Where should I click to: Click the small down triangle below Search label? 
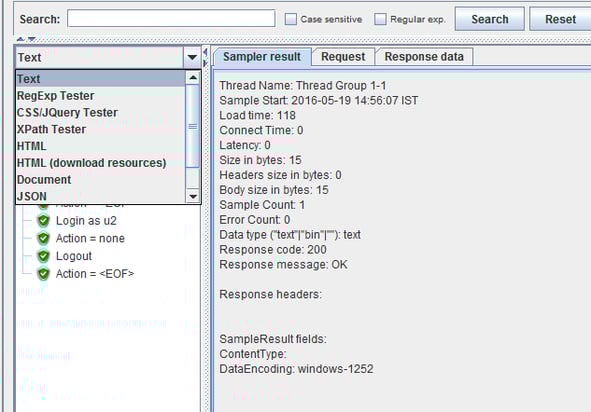click(32, 38)
